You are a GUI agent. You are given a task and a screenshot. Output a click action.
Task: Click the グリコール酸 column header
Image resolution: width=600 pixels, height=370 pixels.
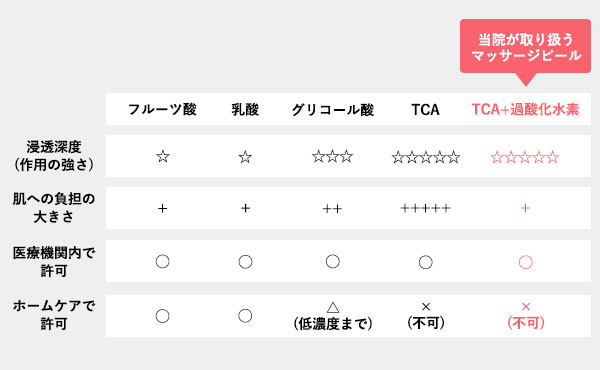coord(333,109)
